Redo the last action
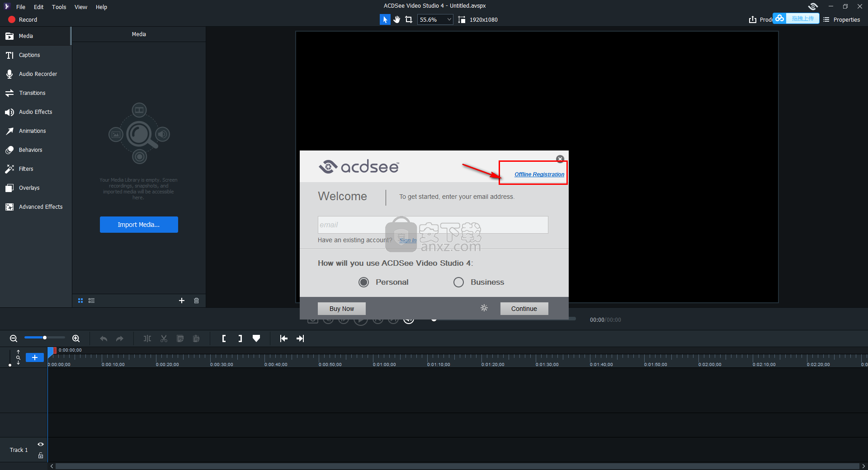 [x=120, y=338]
